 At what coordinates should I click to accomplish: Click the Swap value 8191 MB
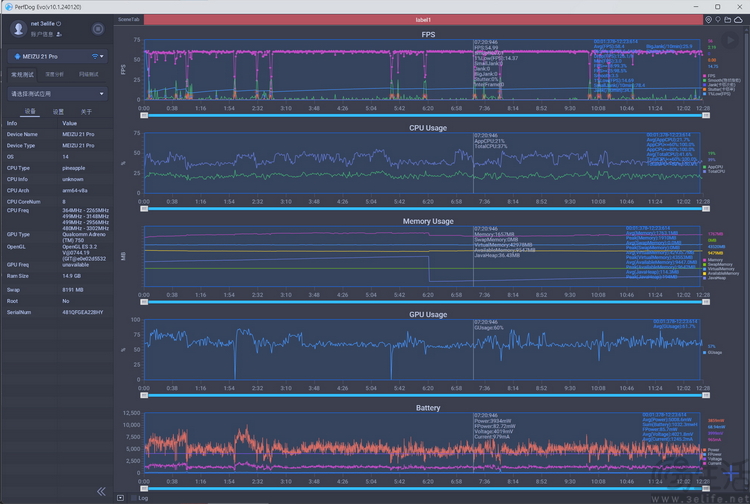pos(72,290)
